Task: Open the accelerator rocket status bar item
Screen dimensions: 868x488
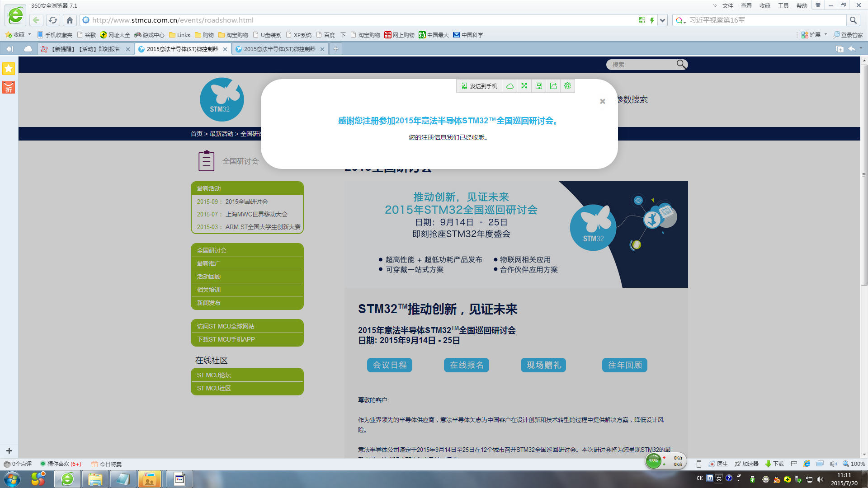Action: coord(746,464)
